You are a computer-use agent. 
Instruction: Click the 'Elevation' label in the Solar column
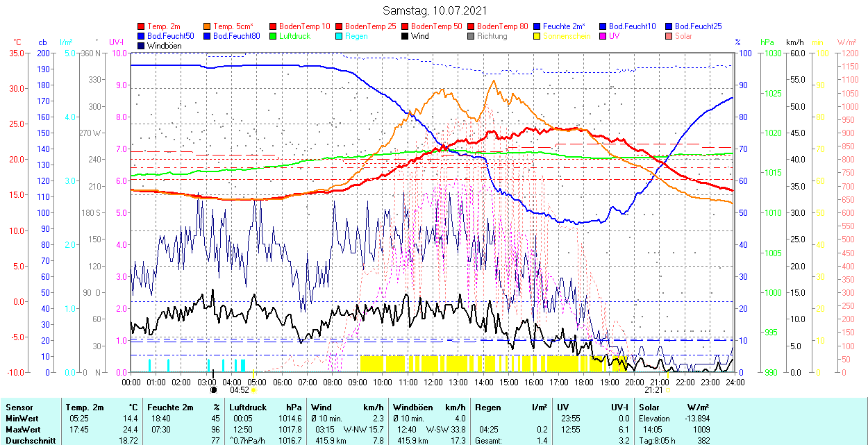656,419
